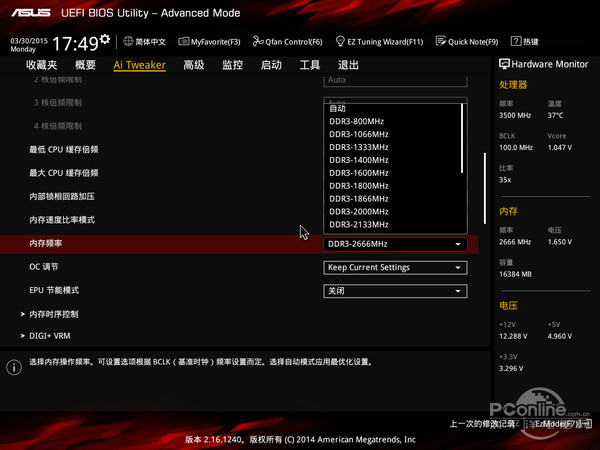Go to the 启动 tab
The image size is (600, 450).
[271, 65]
